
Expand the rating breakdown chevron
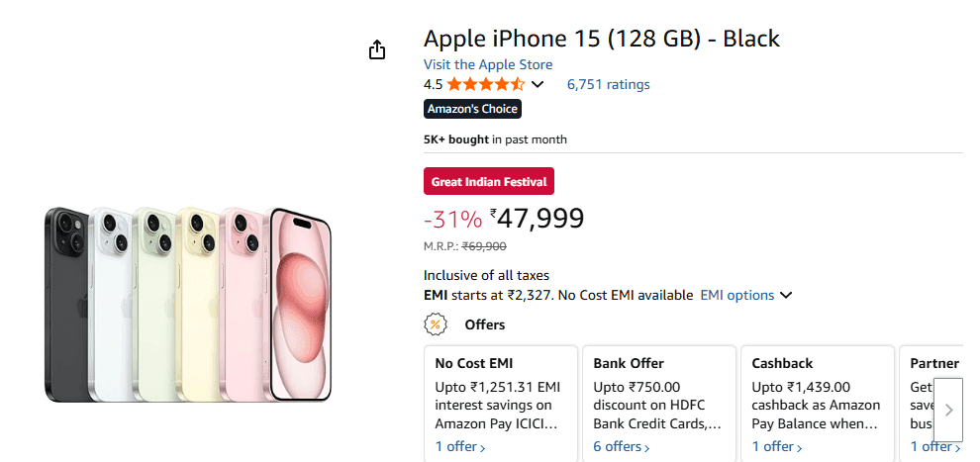click(538, 84)
